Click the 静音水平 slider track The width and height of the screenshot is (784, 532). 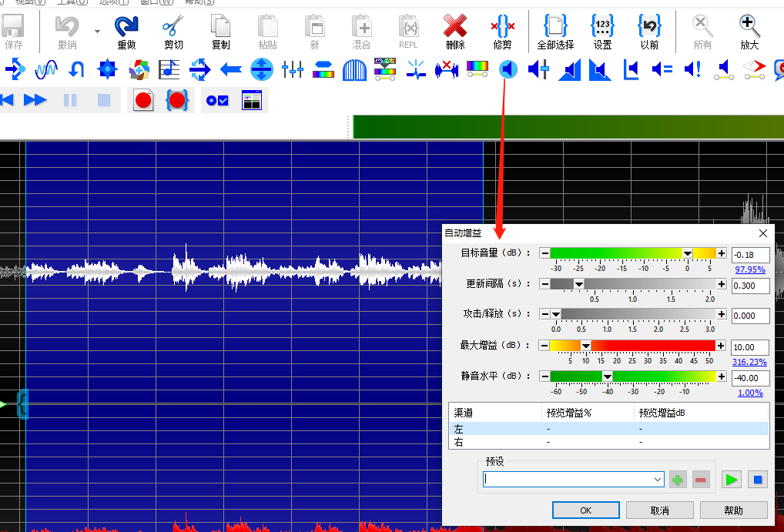click(x=633, y=376)
